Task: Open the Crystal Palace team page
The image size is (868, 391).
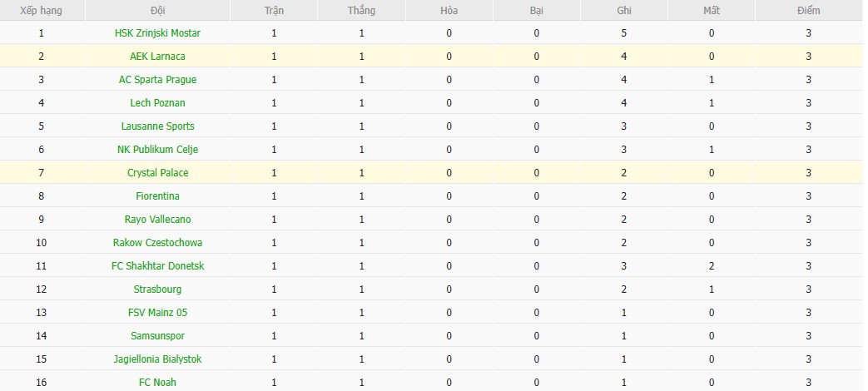Action: (157, 173)
